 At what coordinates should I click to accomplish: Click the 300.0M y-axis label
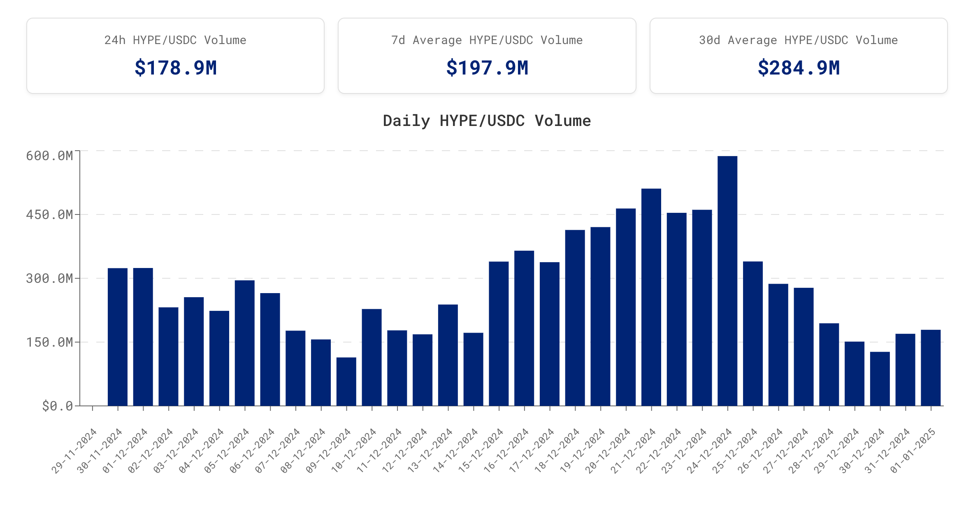pos(49,278)
